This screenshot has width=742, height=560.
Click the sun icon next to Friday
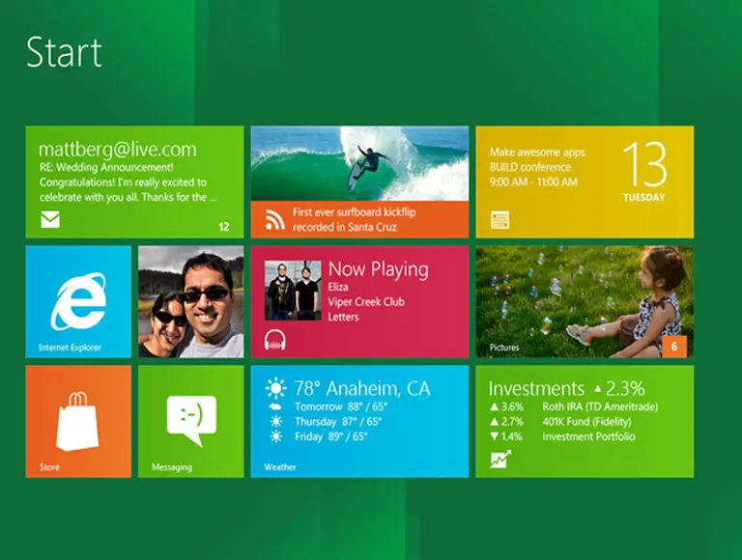276,436
